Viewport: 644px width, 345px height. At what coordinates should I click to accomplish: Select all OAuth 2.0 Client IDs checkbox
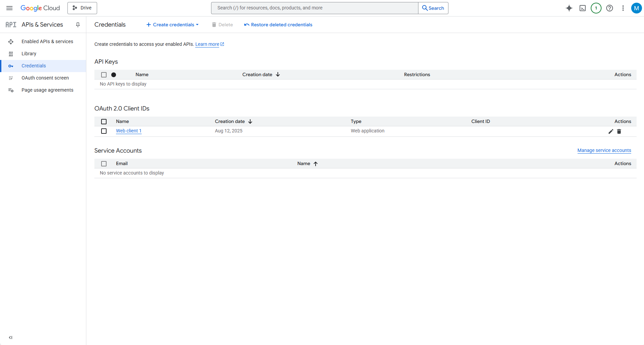point(104,122)
